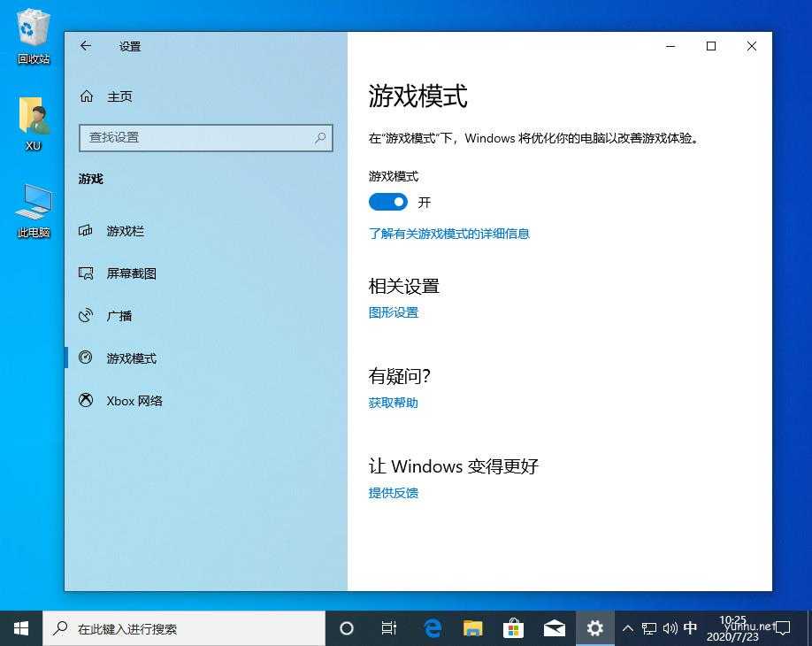Open the 屏幕截图 settings page
This screenshot has width=812, height=646.
click(x=130, y=273)
